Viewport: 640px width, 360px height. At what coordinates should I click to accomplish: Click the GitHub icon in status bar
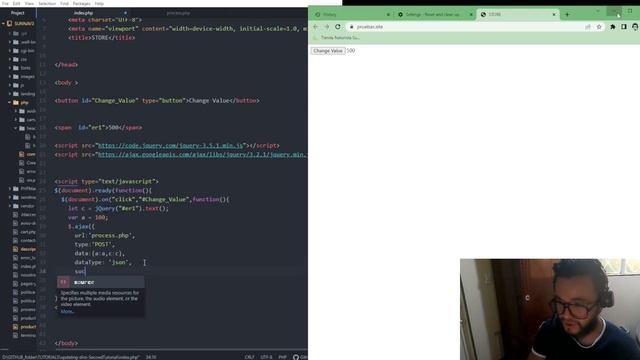point(296,357)
